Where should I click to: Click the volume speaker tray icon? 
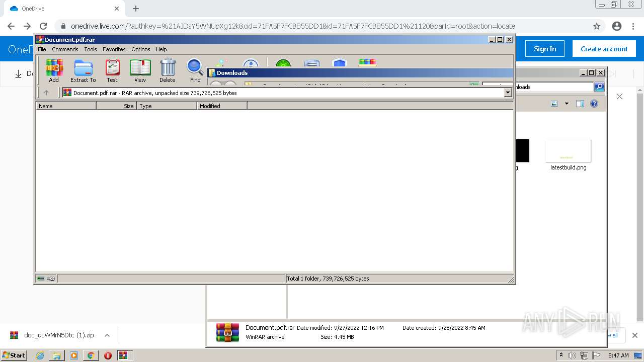[572, 355]
